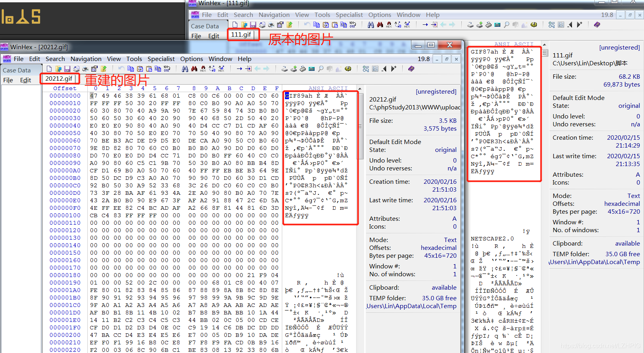Open View menu in 111.gif window
Viewport: 644px width, 353px height.
coord(302,15)
